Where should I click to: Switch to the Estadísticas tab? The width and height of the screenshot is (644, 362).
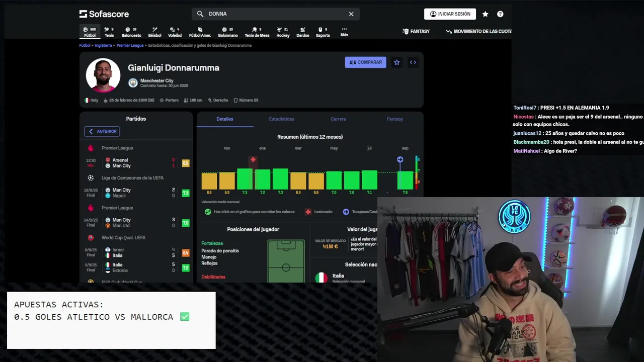[281, 119]
